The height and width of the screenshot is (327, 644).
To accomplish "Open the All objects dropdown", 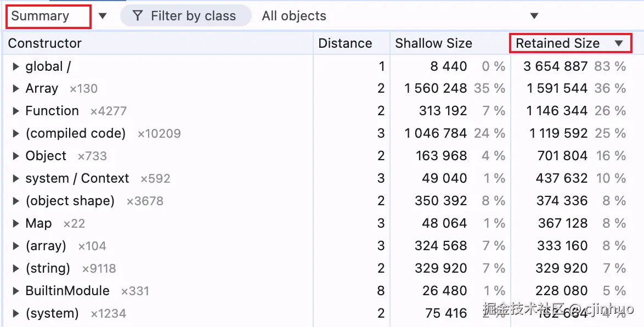I will [534, 16].
